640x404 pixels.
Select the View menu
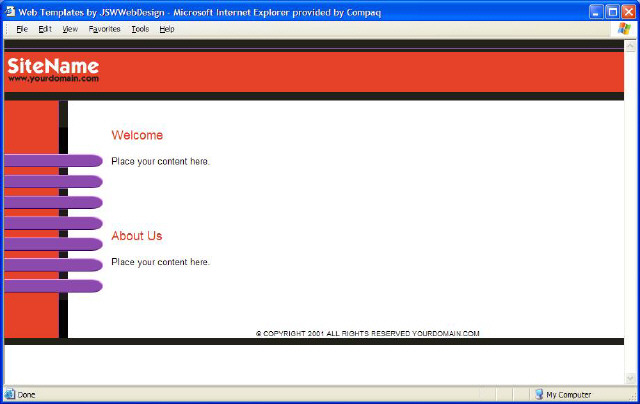tap(70, 29)
